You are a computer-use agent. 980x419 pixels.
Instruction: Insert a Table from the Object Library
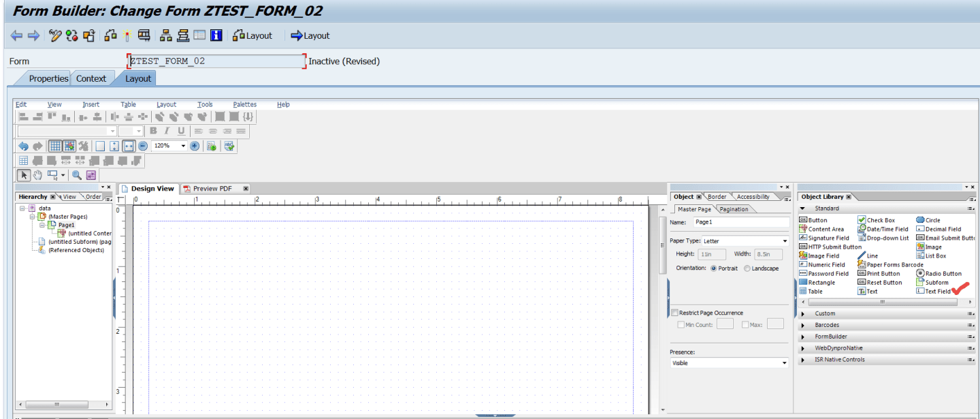pyautogui.click(x=816, y=291)
